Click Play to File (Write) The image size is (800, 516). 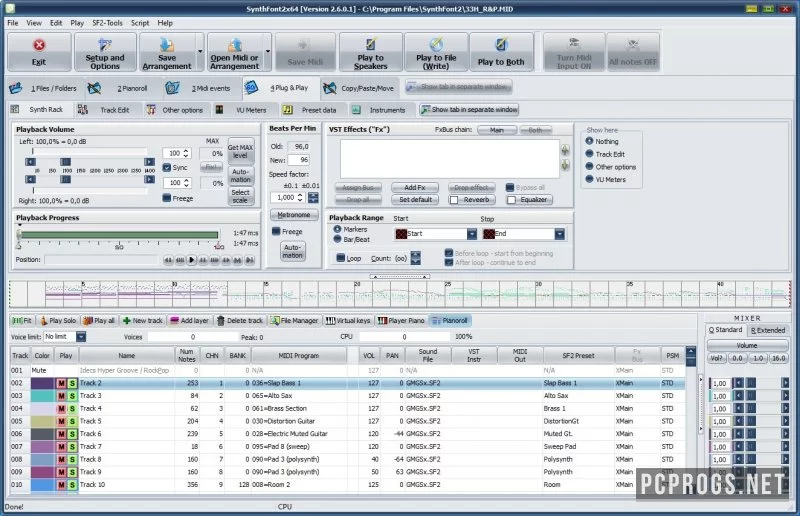click(436, 52)
